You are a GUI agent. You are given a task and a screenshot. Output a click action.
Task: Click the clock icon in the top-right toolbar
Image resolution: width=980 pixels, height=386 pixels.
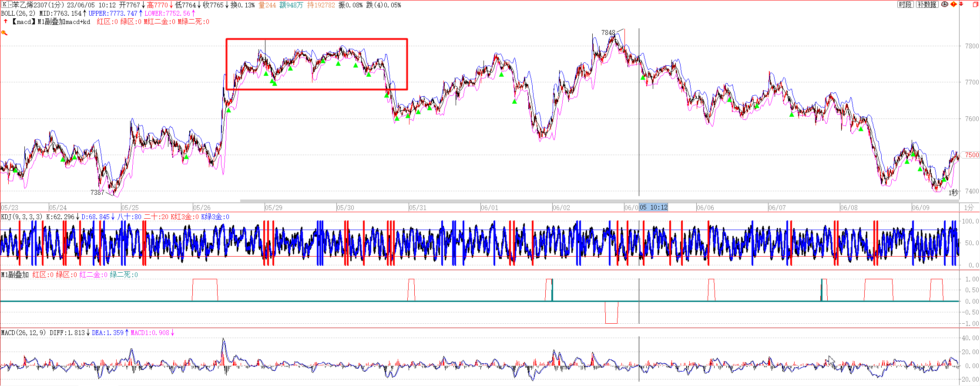[x=945, y=4]
